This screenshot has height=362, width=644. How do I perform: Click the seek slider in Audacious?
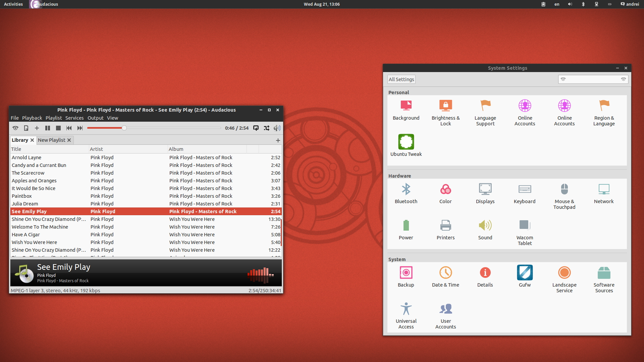pyautogui.click(x=154, y=128)
